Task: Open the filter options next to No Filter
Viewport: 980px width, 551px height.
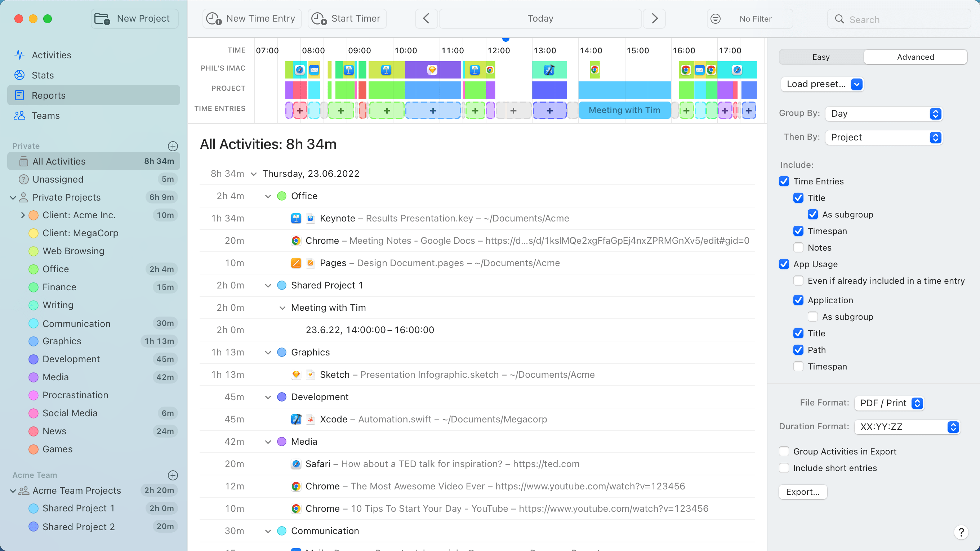Action: (716, 18)
